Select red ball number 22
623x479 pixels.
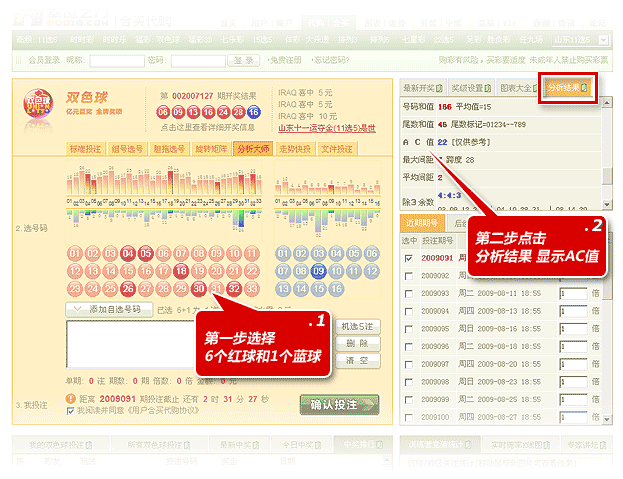click(x=252, y=271)
